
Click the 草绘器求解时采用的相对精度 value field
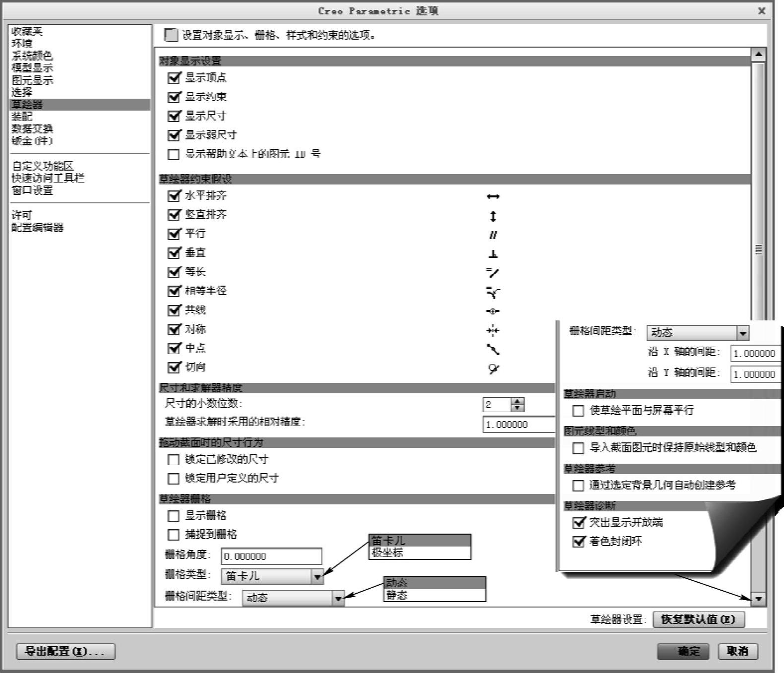pyautogui.click(x=519, y=425)
